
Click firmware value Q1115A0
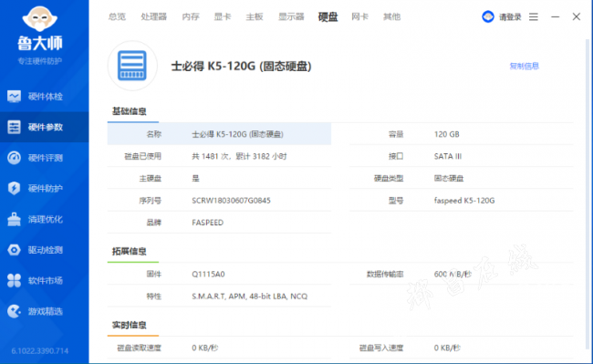[208, 274]
